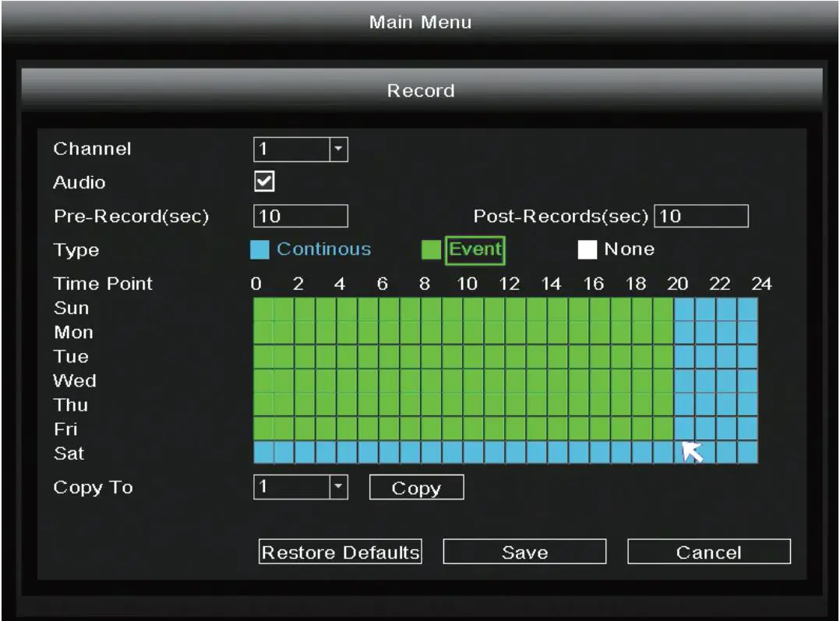Choose the Continous recording type label
The height and width of the screenshot is (621, 840).
click(324, 250)
